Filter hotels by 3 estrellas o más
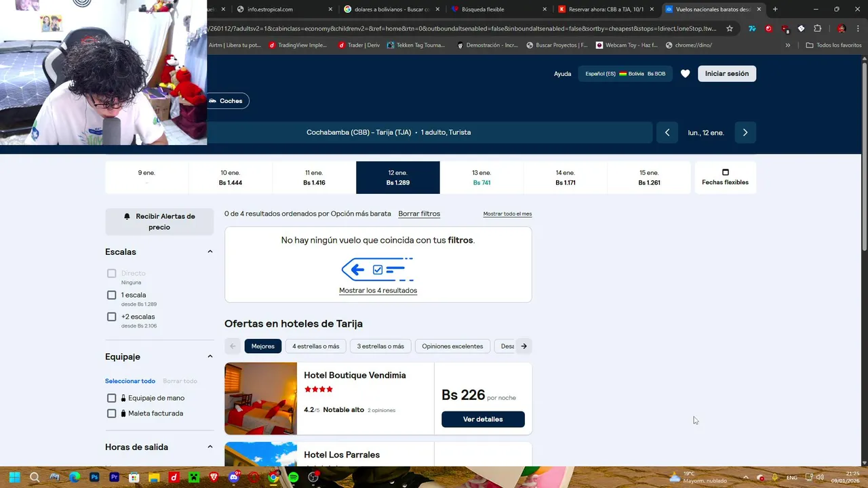The image size is (868, 488). pos(380,346)
